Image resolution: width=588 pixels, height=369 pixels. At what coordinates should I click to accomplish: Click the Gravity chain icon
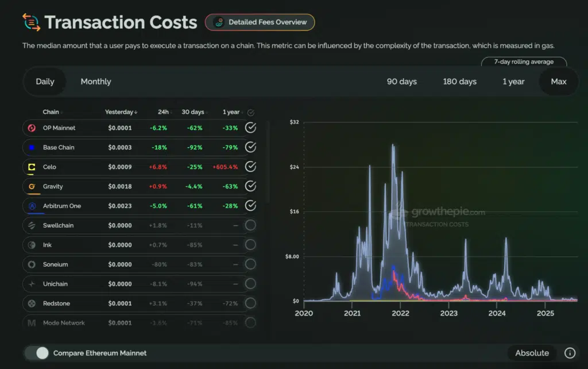[32, 186]
